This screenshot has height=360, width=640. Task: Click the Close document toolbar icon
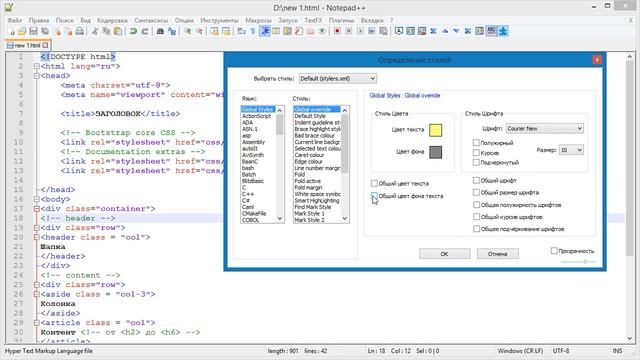pyautogui.click(x=58, y=31)
